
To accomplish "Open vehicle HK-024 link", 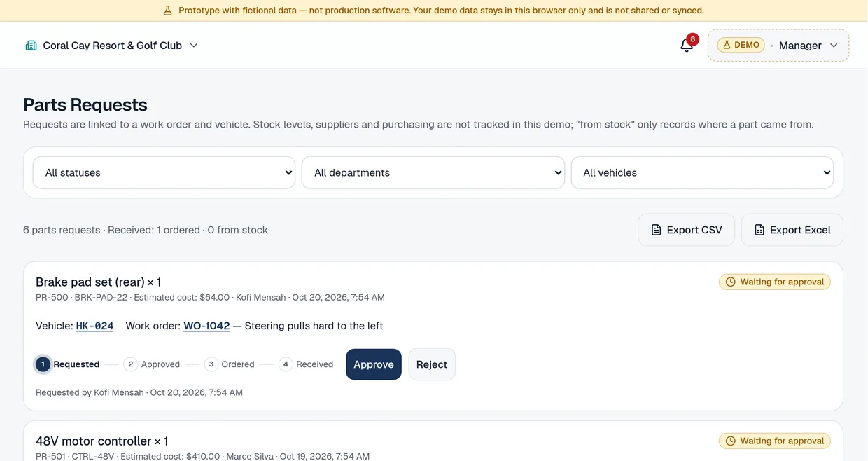I will tap(94, 326).
